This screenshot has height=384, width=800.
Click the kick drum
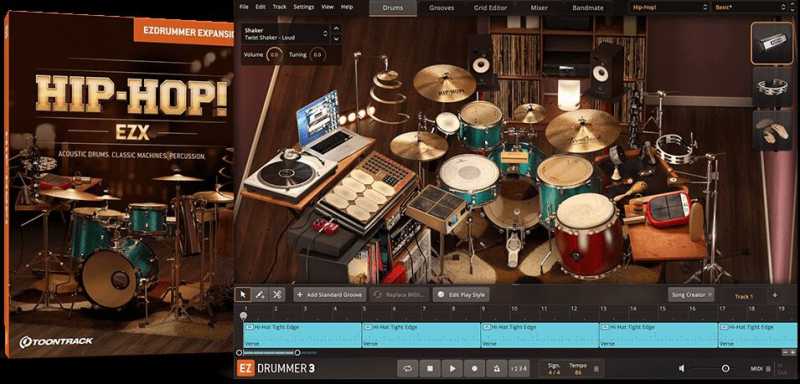pyautogui.click(x=510, y=204)
